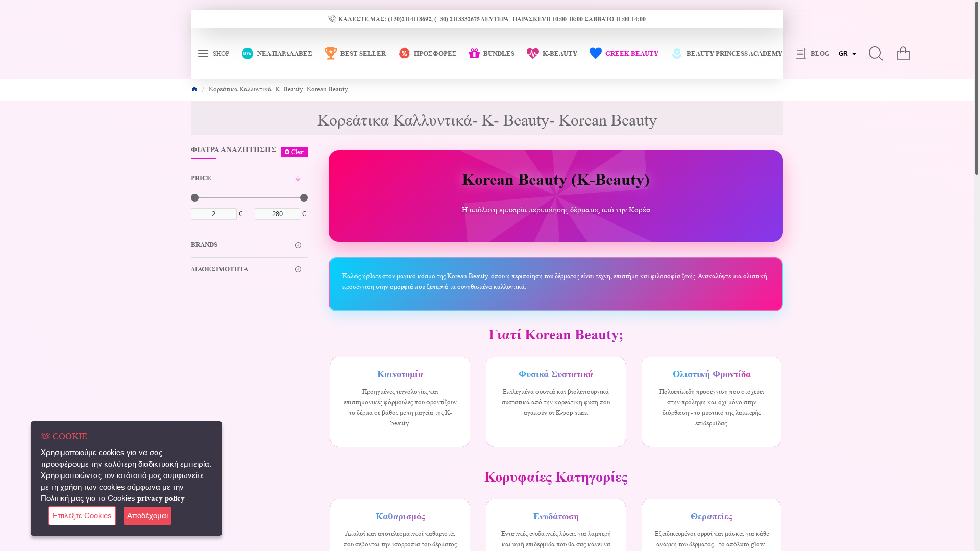Click the maximum price field showing 280
Image resolution: width=980 pixels, height=551 pixels.
tap(277, 214)
